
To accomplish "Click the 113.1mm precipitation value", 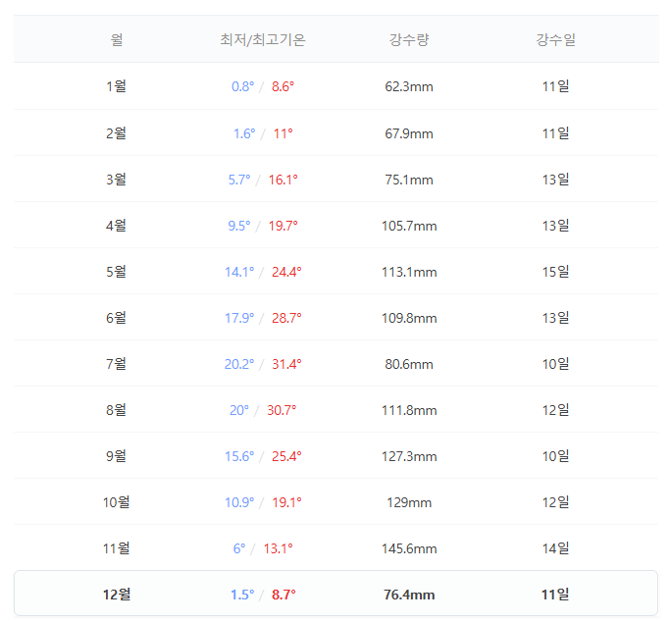I will click(409, 272).
